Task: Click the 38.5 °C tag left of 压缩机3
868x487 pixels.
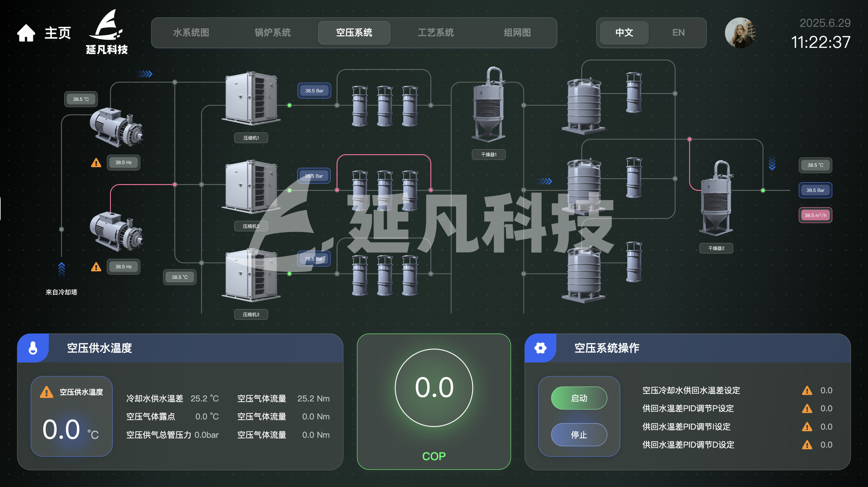Action: tap(179, 277)
